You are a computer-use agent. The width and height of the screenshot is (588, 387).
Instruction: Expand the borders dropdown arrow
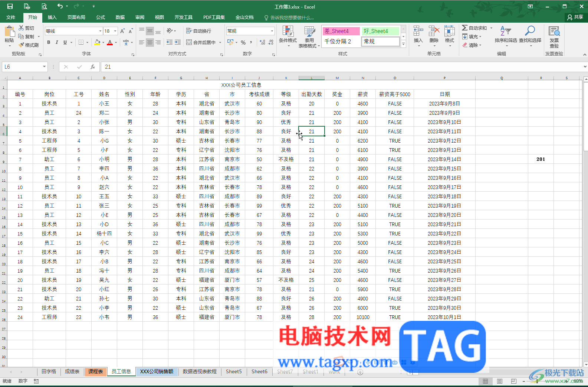pyautogui.click(x=87, y=42)
